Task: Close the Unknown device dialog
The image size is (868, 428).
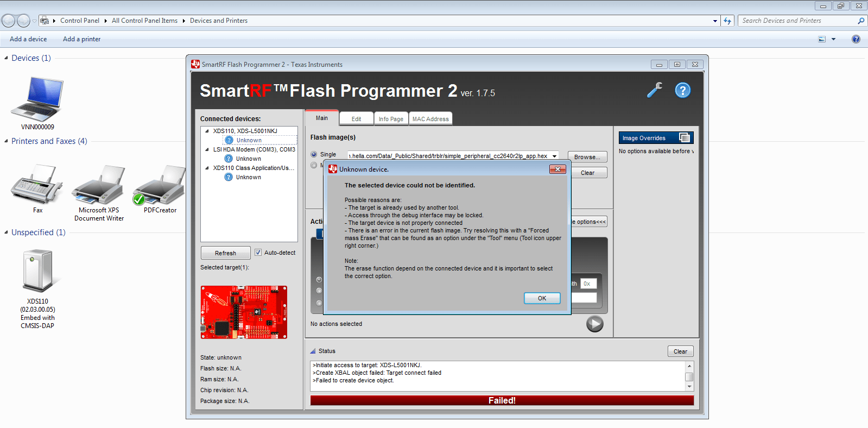Action: 557,169
